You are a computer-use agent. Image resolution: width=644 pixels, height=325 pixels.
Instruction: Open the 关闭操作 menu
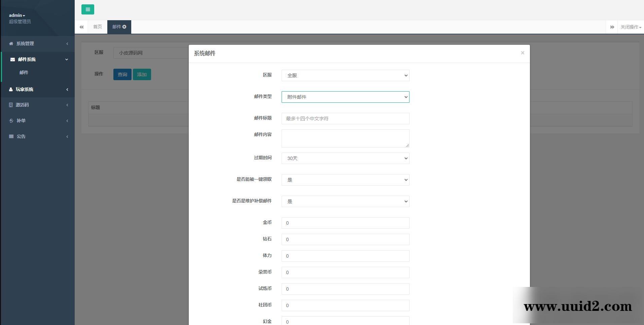click(x=630, y=27)
